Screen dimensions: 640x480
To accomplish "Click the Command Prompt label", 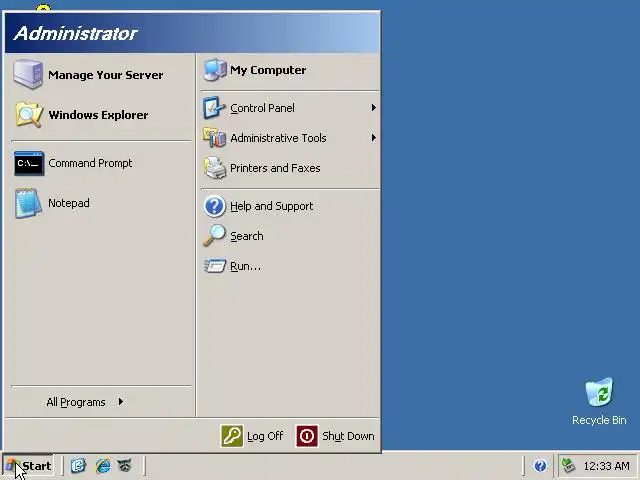I will coord(90,163).
